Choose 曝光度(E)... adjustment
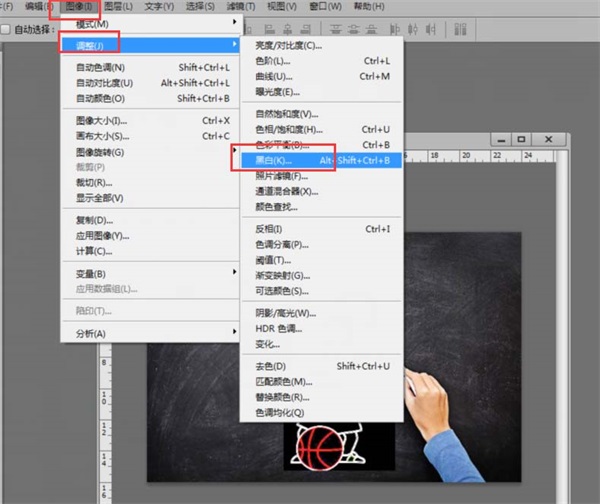Viewport: 600px width, 504px height. pos(321,92)
